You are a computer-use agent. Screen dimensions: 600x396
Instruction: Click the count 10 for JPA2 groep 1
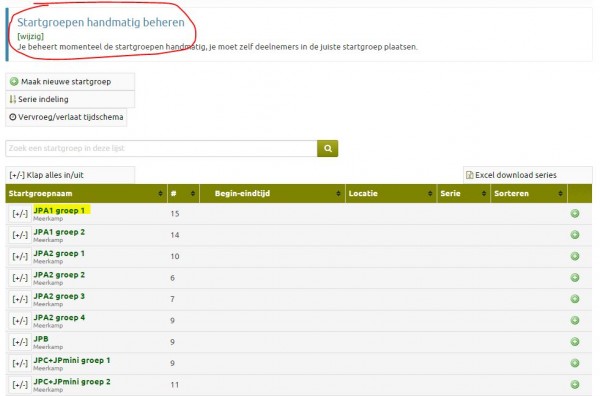coord(175,256)
